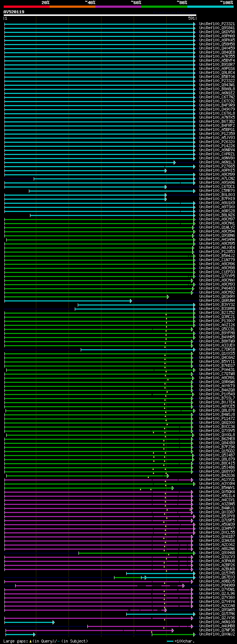Select the UniRef100_A6N1L3 label
The image size is (237, 644).
217,162
